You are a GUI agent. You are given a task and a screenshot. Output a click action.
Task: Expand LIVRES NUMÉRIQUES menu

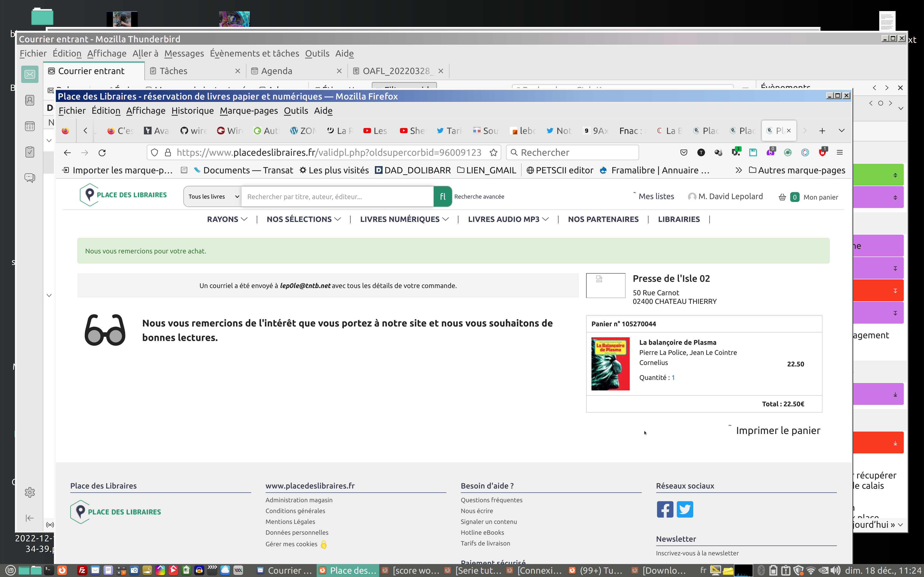[404, 219]
